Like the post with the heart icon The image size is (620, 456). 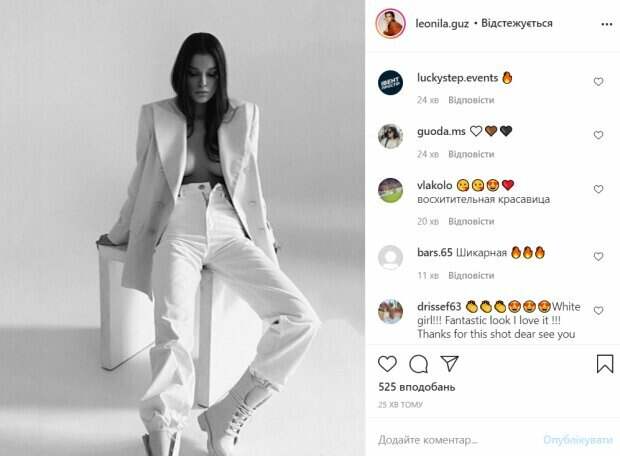click(387, 364)
